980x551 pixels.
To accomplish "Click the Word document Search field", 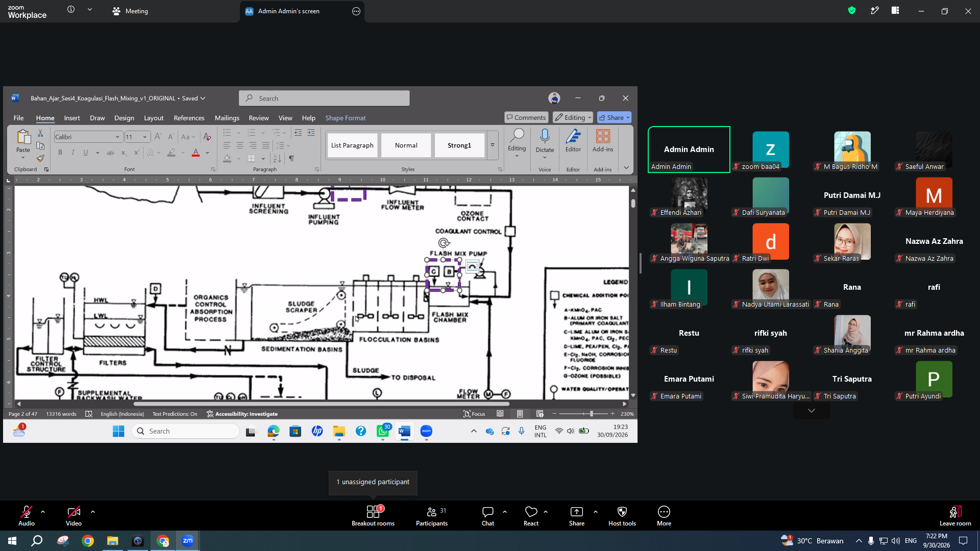I will tap(324, 98).
